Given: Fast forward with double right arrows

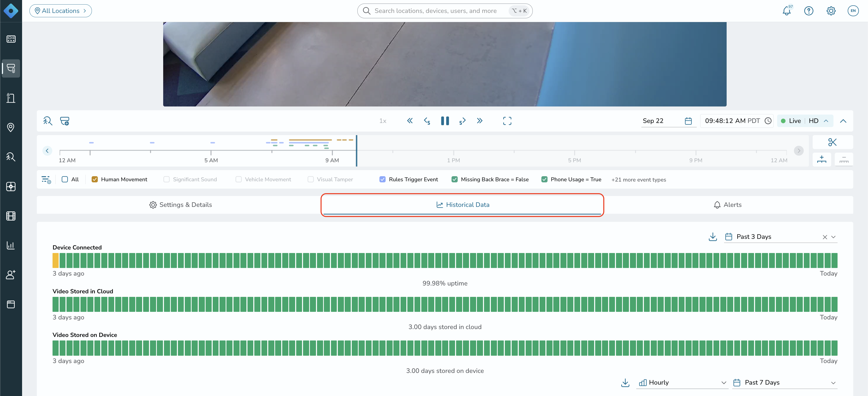Looking at the screenshot, I should coord(479,121).
